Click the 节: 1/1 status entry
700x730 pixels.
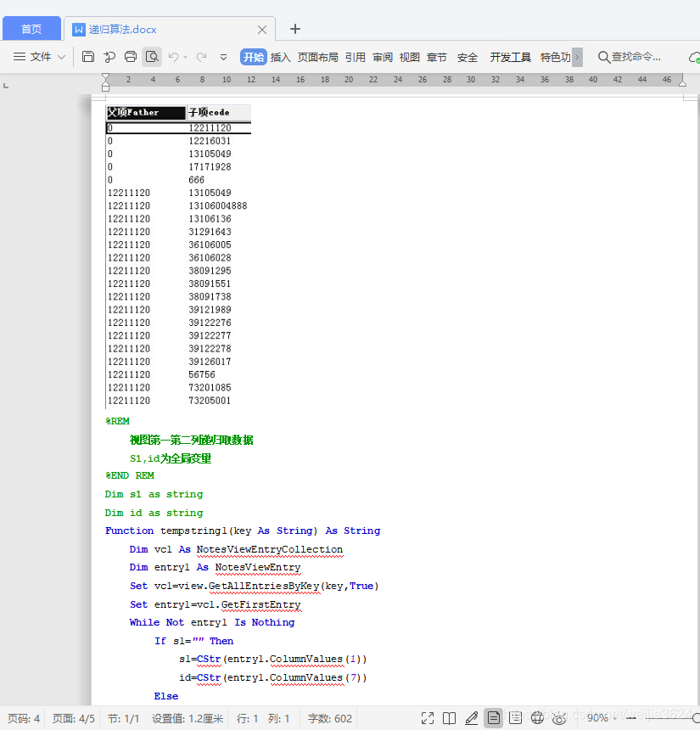(x=123, y=718)
